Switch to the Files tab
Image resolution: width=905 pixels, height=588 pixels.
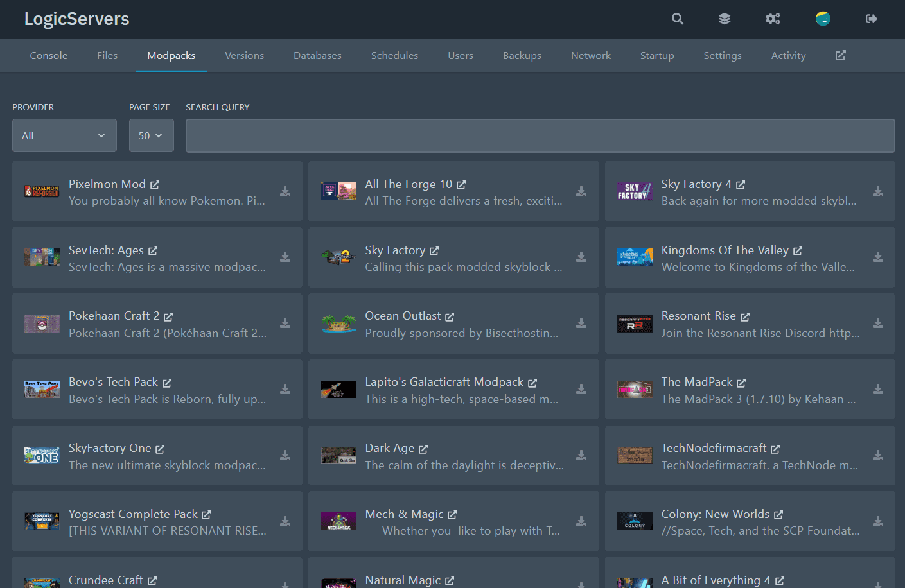click(107, 55)
